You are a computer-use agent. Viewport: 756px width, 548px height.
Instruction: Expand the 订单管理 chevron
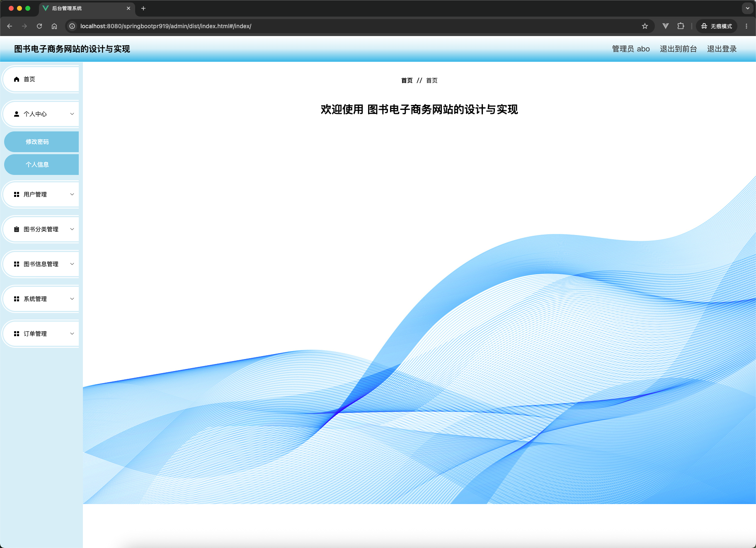72,334
